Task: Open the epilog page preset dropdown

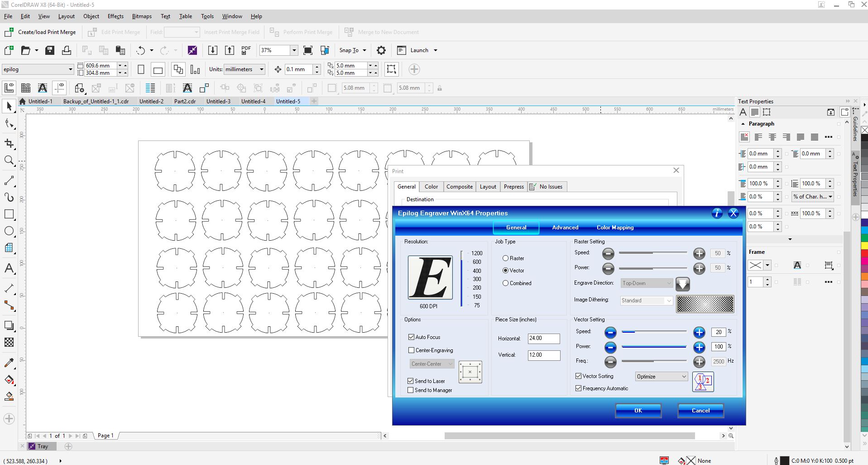Action: coord(70,69)
